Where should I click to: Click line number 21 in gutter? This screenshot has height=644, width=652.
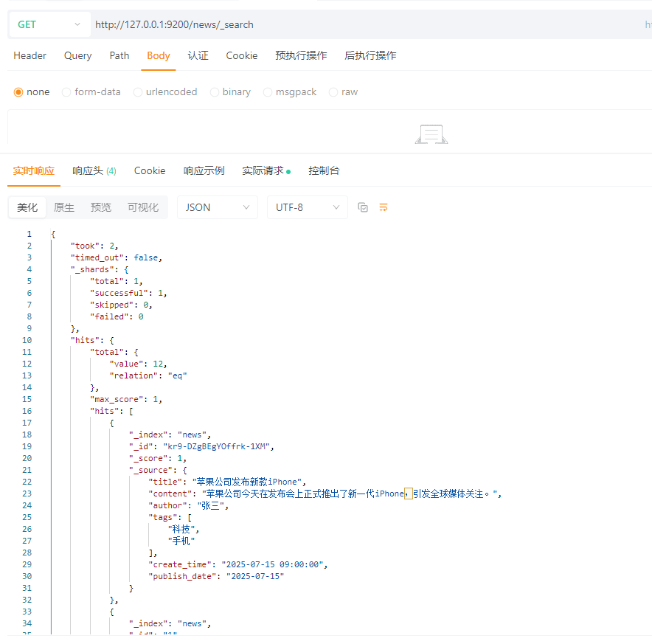[27, 470]
